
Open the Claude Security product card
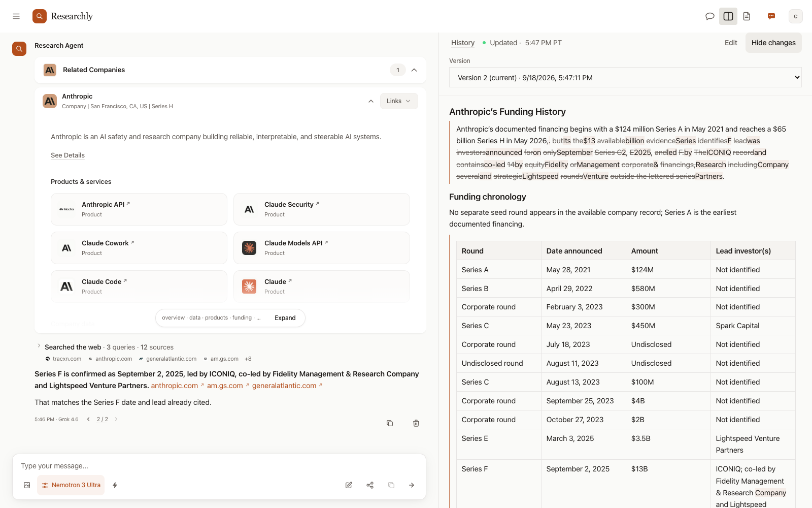(x=322, y=209)
